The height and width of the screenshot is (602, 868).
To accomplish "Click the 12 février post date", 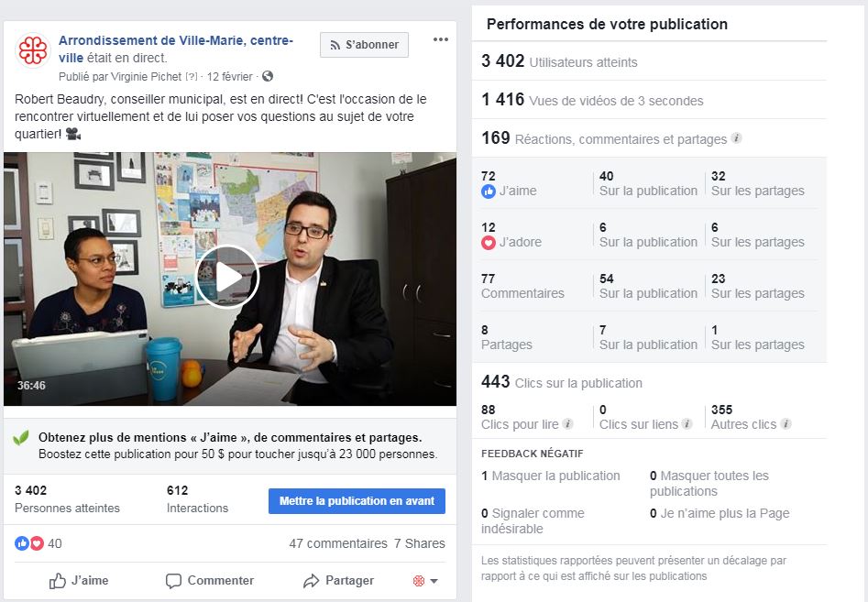I will 230,76.
